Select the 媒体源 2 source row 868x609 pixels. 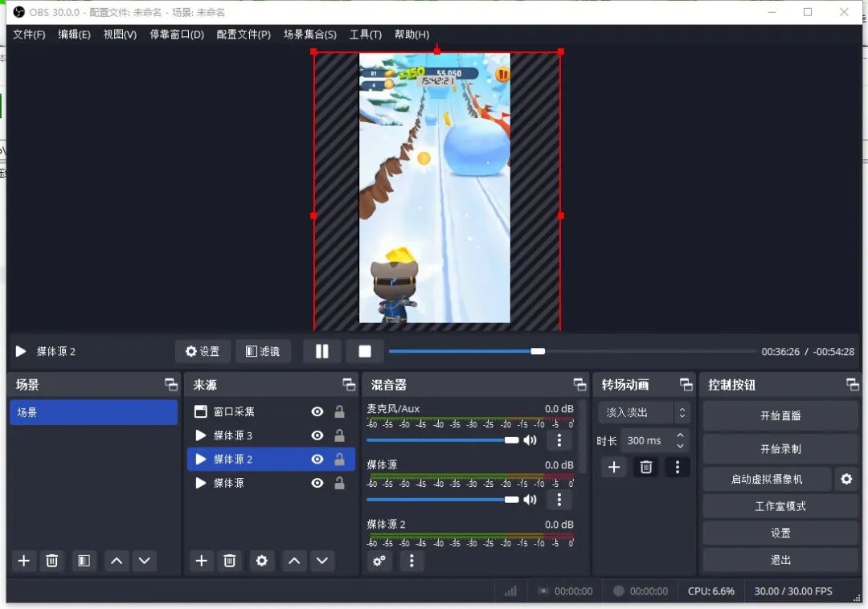(272, 459)
